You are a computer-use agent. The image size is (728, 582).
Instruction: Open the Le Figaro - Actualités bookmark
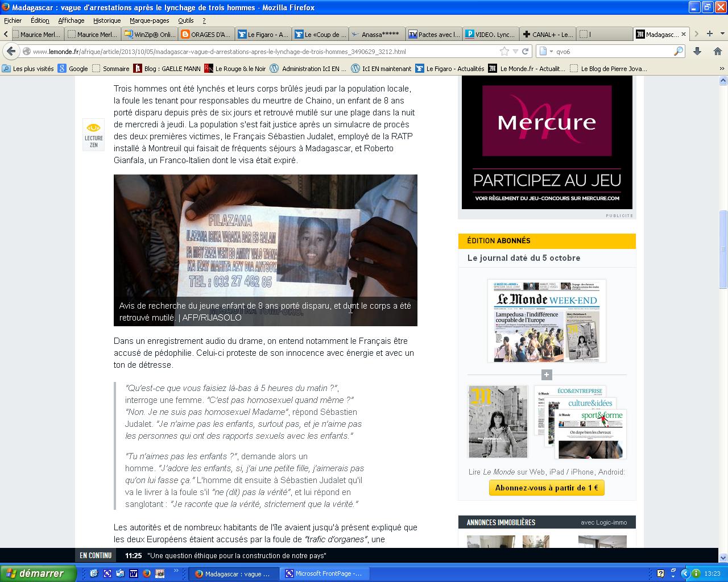pos(450,68)
